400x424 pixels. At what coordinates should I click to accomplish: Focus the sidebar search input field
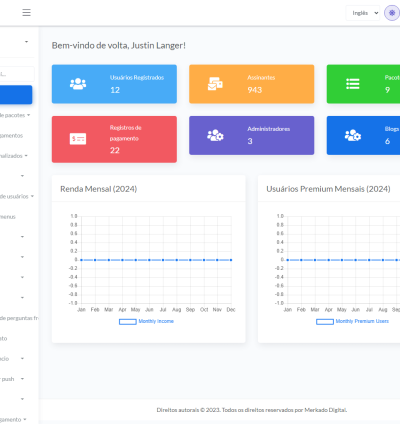pos(17,74)
